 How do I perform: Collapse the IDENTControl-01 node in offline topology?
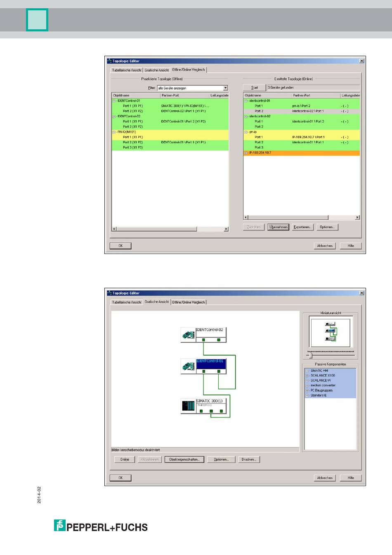tap(114, 101)
